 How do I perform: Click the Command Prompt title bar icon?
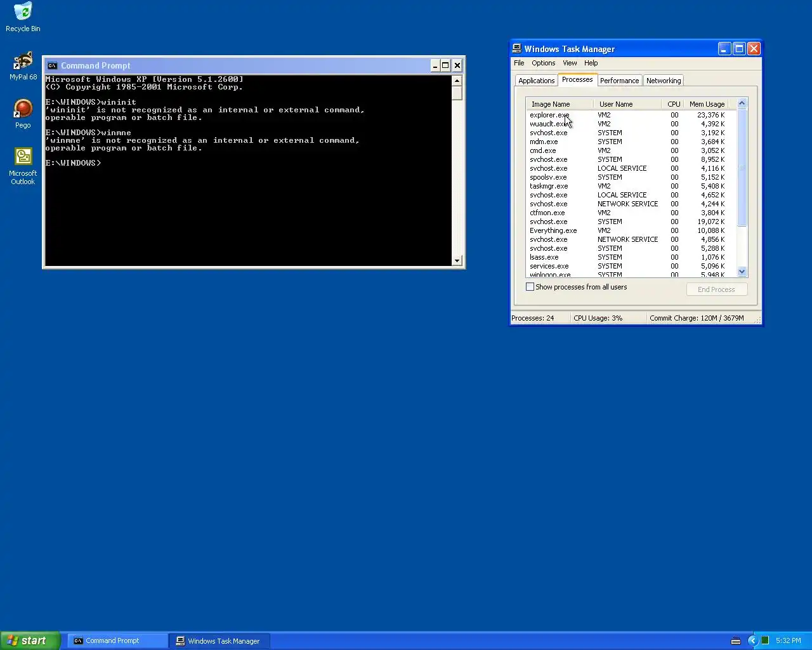[x=52, y=65]
